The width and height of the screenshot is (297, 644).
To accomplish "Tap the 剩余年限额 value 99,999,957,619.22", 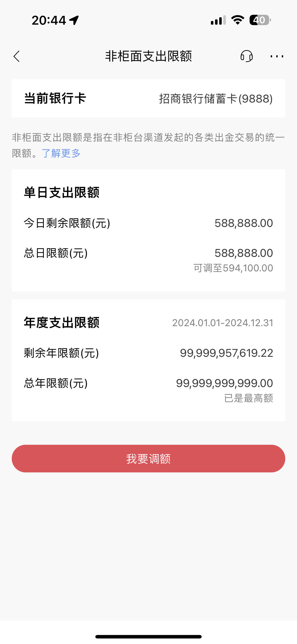I will coord(226,353).
